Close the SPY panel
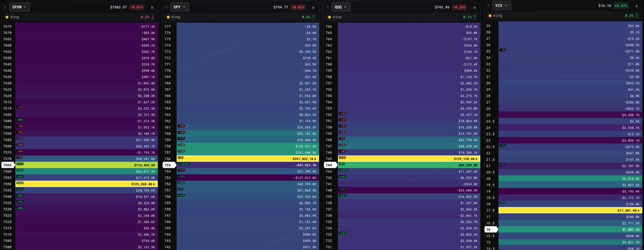The image size is (644, 250). [x=313, y=8]
